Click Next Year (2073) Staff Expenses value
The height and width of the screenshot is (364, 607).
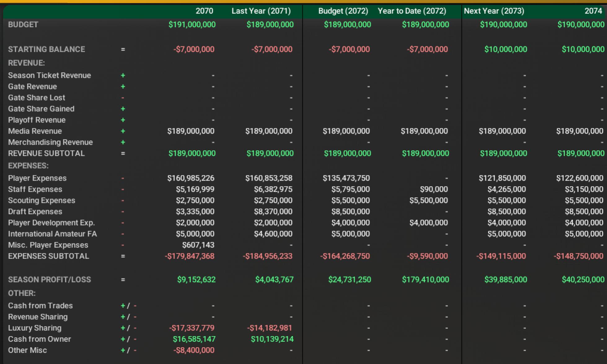point(506,189)
